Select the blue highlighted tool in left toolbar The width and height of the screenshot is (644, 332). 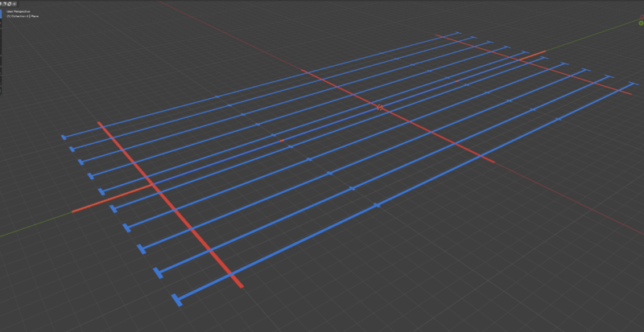(x=2, y=14)
